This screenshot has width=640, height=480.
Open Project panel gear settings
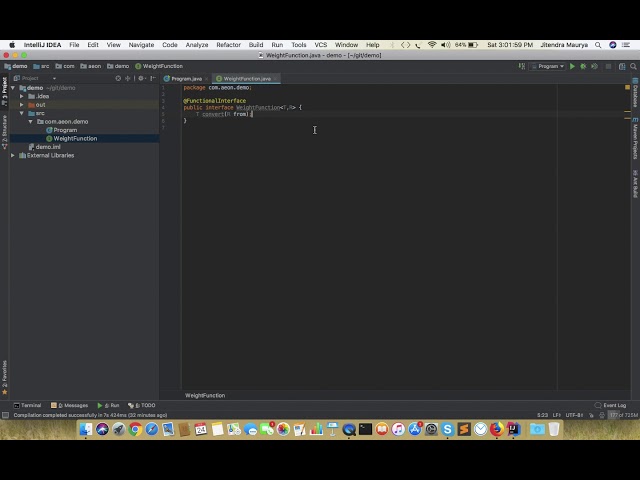pos(141,78)
